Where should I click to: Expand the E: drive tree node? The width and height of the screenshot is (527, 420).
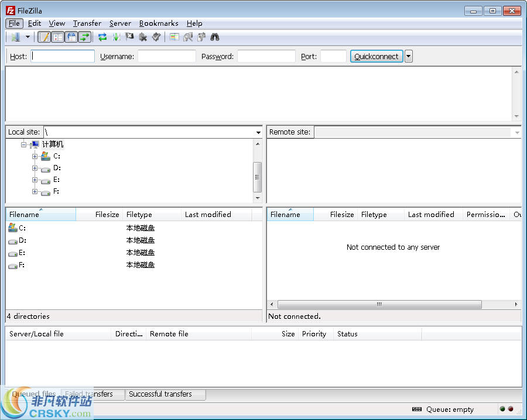tap(35, 180)
